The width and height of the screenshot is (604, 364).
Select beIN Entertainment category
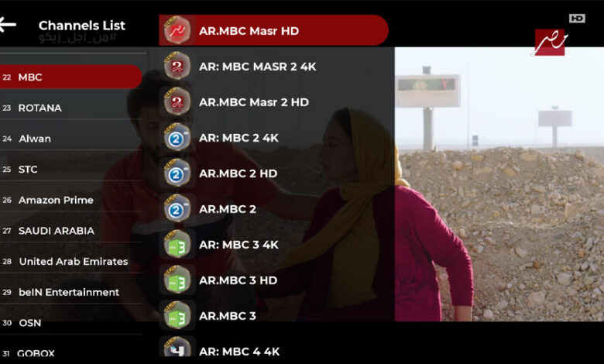(71, 292)
